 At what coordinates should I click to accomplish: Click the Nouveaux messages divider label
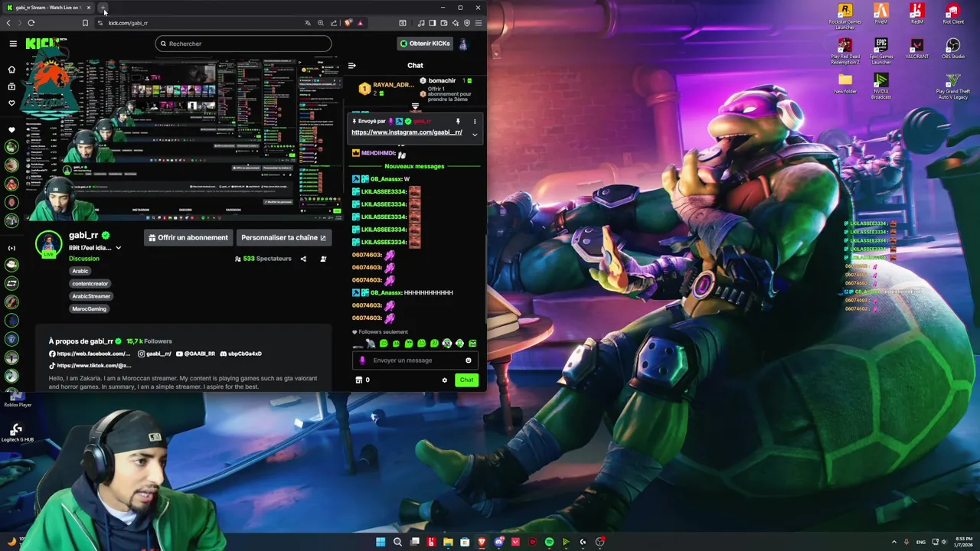[414, 166]
